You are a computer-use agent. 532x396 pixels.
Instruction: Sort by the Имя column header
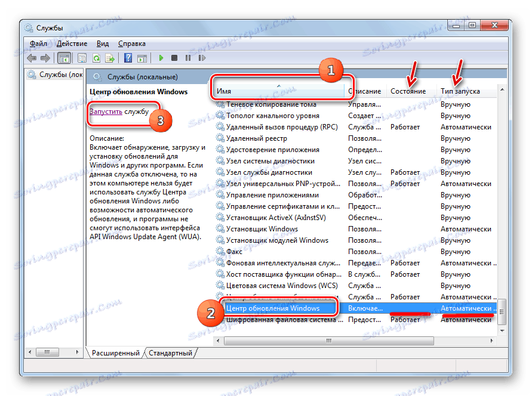[279, 91]
